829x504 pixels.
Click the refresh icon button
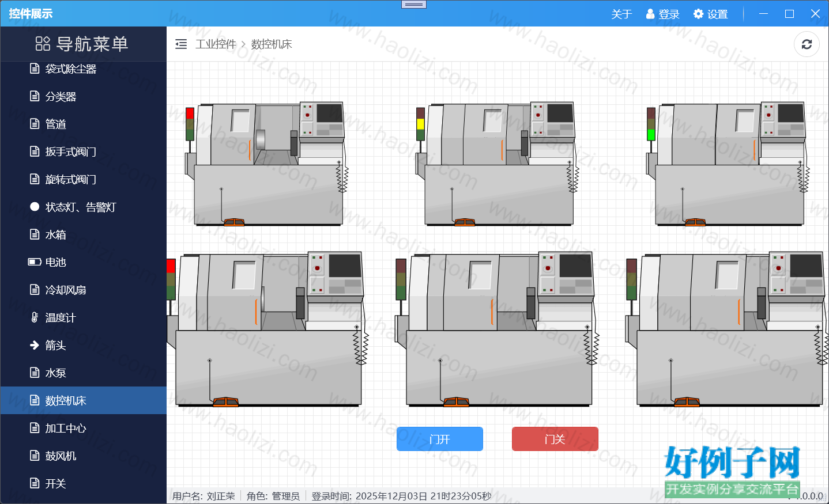coord(807,44)
